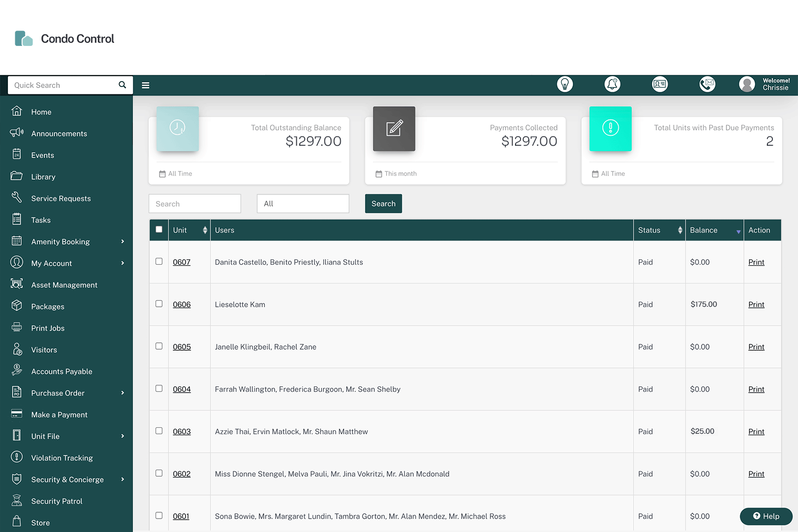
Task: Open the notifications bell icon
Action: click(x=612, y=84)
